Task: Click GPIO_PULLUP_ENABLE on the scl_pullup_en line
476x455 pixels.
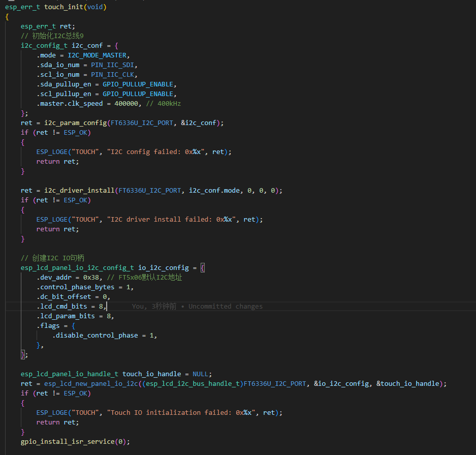Action: (x=138, y=94)
